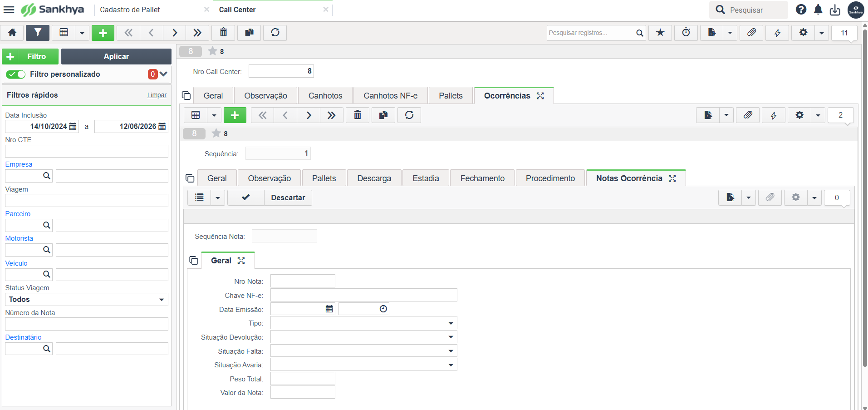Open lightning actions in main toolbar
Screen dimensions: 868x410
point(777,33)
